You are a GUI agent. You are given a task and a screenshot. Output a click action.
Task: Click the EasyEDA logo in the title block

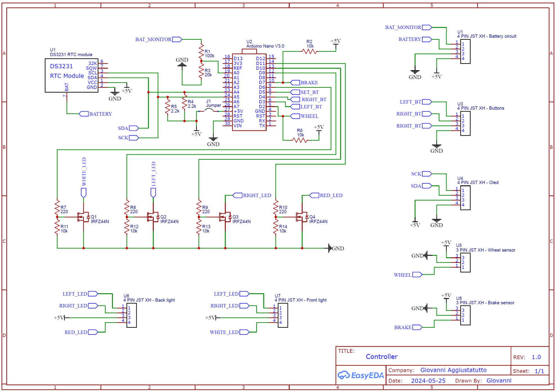coord(361,375)
